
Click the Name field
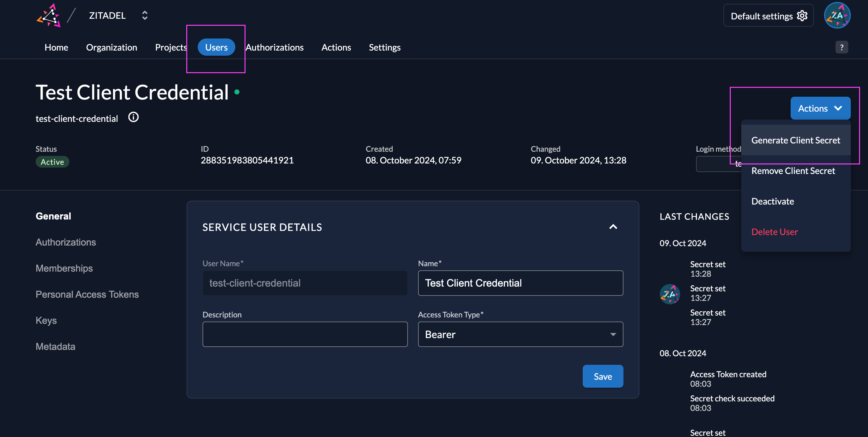pos(520,283)
